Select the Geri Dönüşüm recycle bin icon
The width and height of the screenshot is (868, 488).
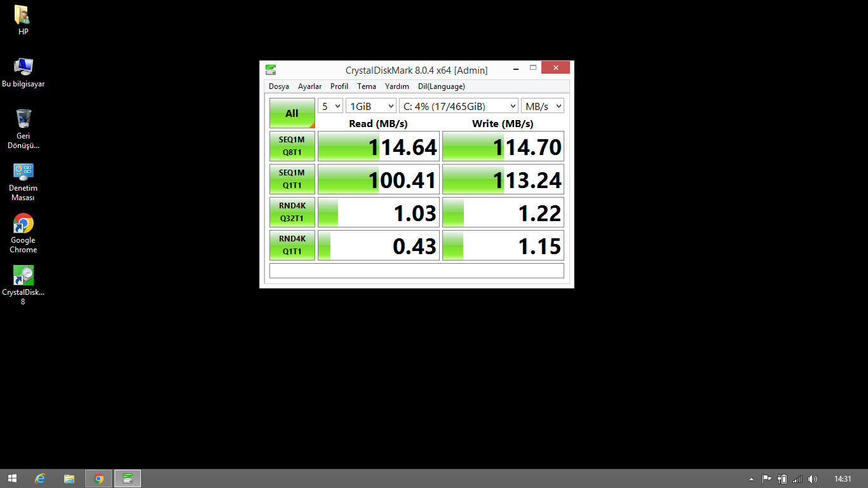(x=23, y=129)
